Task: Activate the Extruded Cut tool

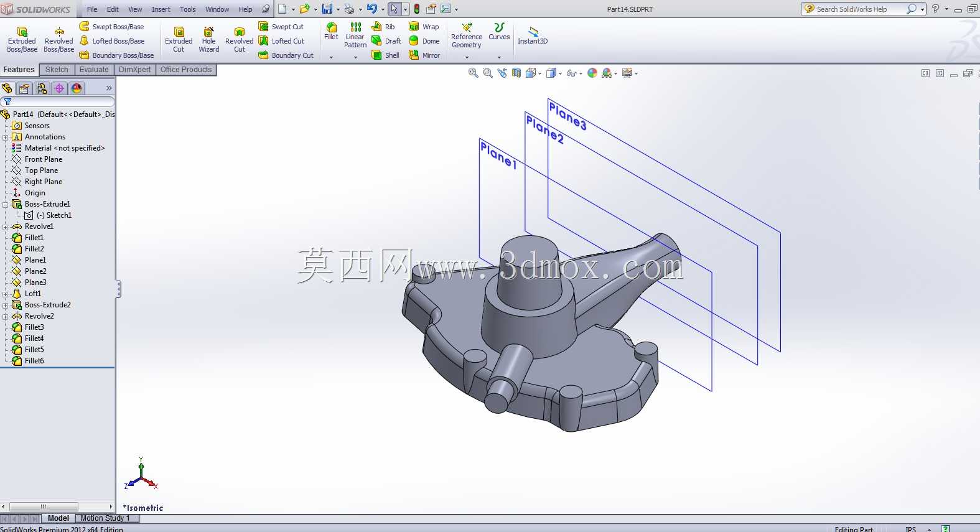Action: click(179, 40)
